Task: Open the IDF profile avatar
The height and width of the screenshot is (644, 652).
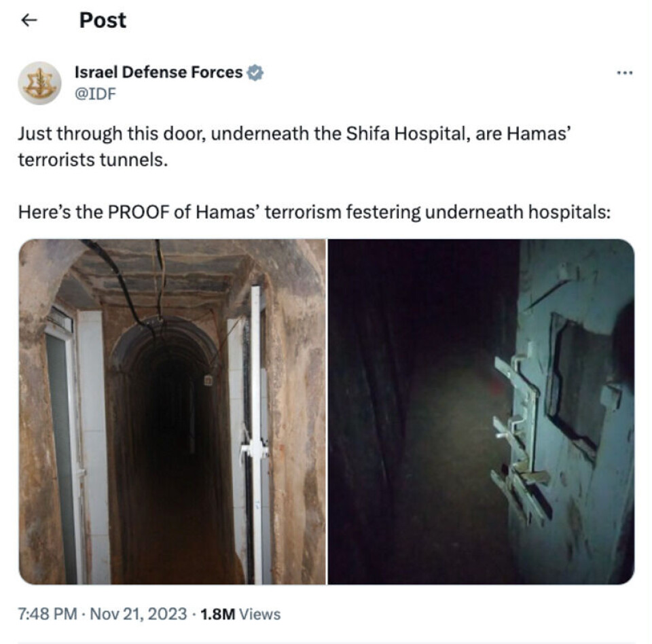Action: [x=39, y=83]
